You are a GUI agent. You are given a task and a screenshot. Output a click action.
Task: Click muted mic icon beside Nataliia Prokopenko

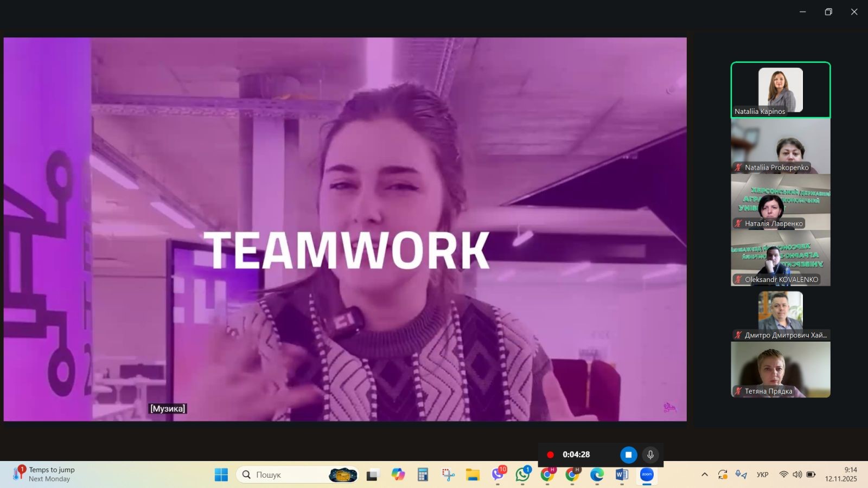click(x=738, y=168)
